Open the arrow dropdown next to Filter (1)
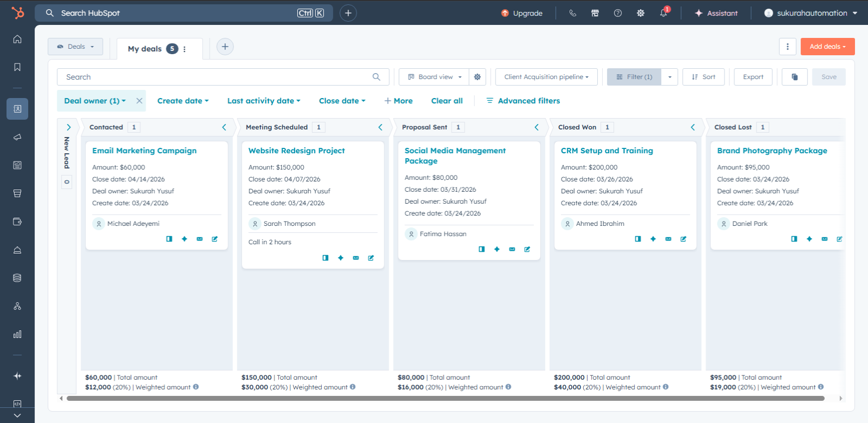 tap(670, 77)
